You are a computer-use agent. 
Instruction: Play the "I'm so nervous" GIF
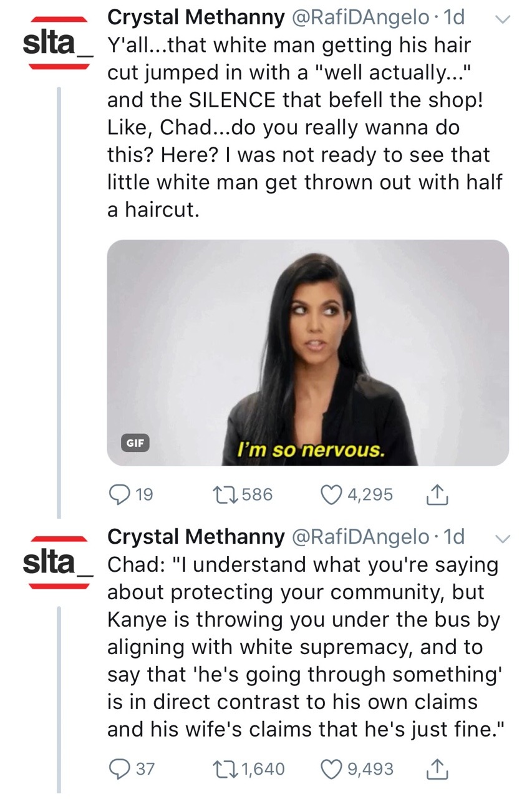[308, 353]
